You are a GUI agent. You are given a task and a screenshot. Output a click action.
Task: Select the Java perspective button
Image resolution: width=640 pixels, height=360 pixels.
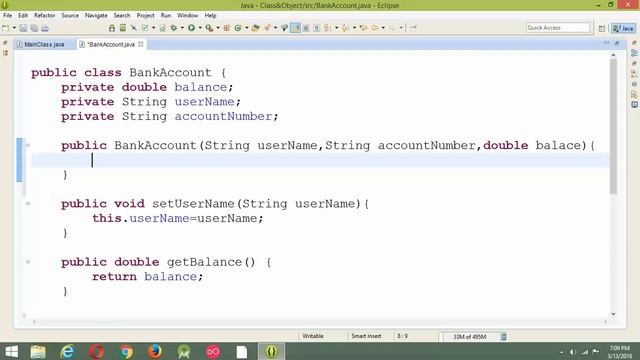(x=624, y=28)
